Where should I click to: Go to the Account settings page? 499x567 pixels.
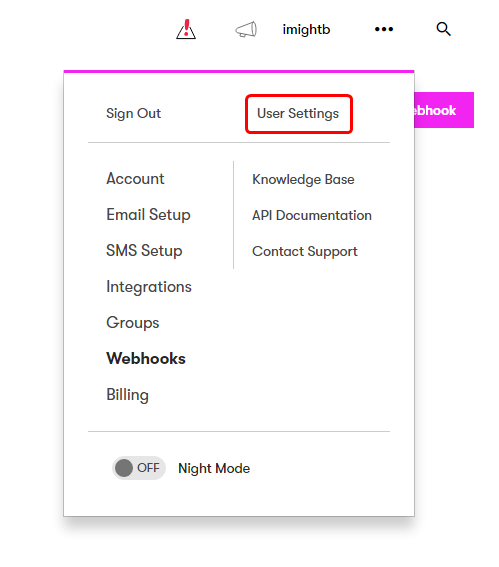coord(135,179)
